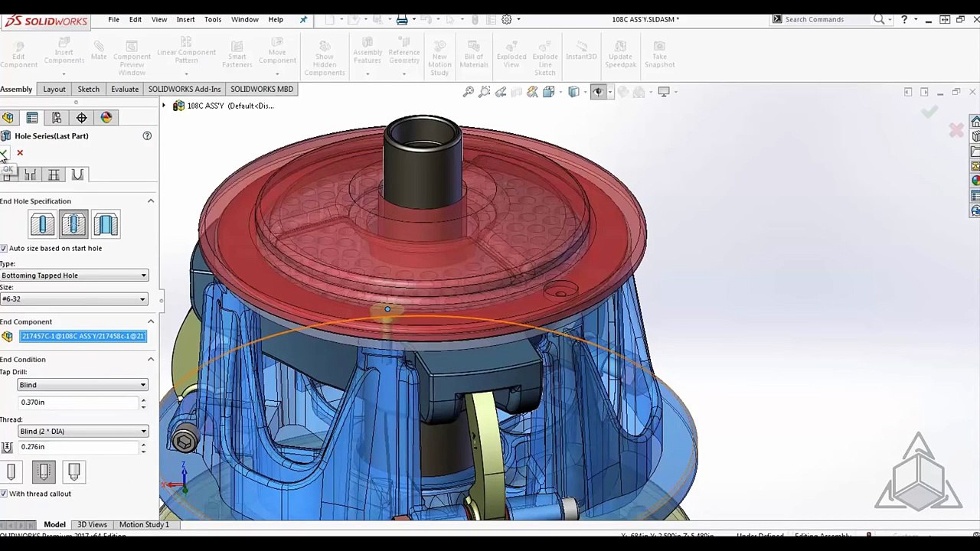Open the Display Style cube icon
This screenshot has height=551, width=980.
[573, 92]
